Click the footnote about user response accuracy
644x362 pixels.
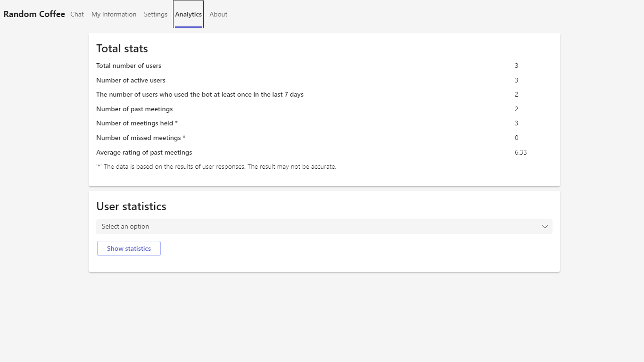(x=216, y=166)
